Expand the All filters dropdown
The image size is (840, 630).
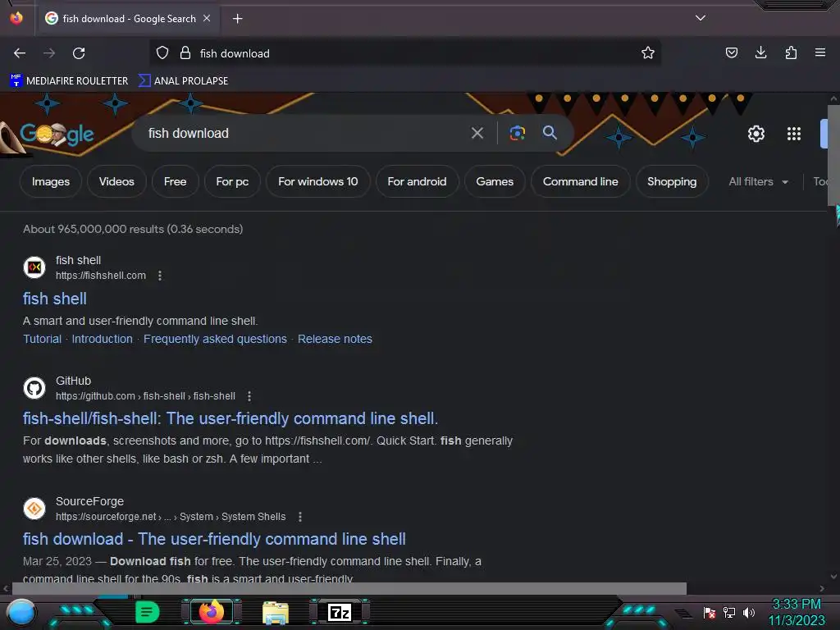coord(758,181)
